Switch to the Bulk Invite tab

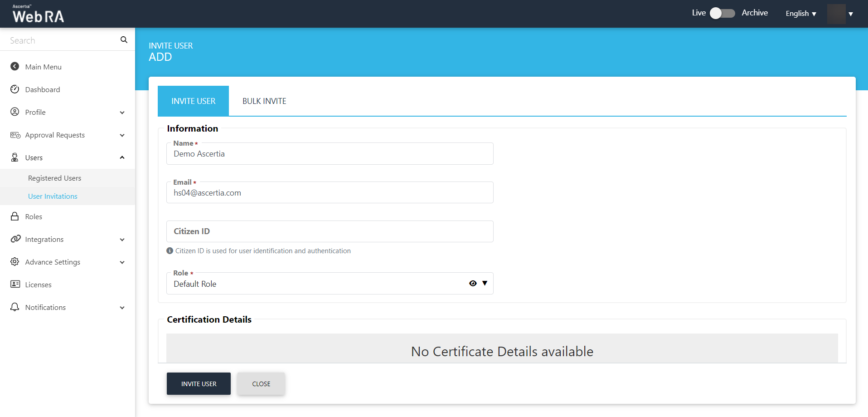click(x=264, y=101)
